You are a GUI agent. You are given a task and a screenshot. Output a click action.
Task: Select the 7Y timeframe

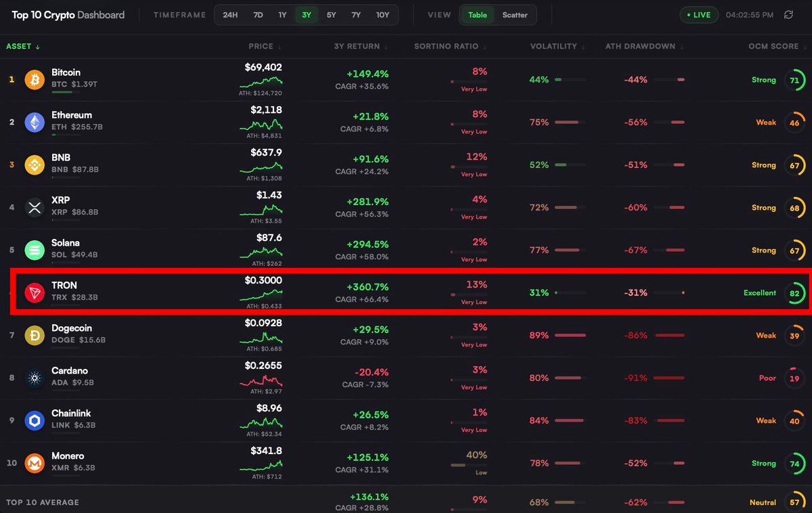click(x=356, y=15)
